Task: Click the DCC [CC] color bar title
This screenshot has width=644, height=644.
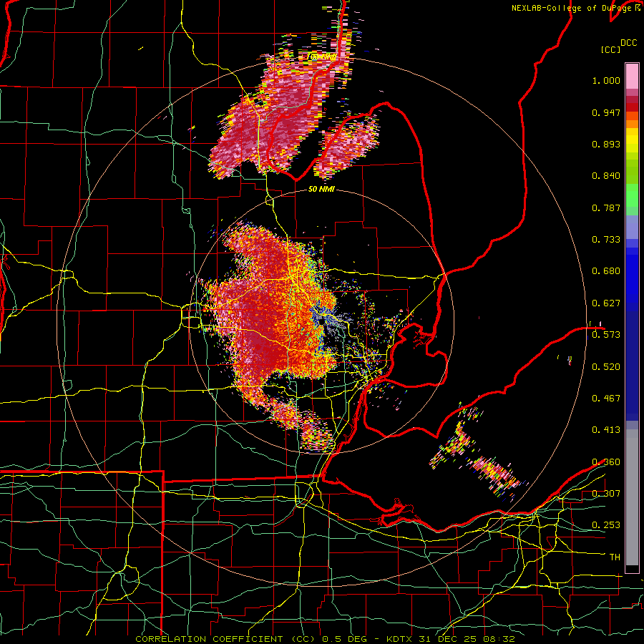Action: click(x=618, y=46)
